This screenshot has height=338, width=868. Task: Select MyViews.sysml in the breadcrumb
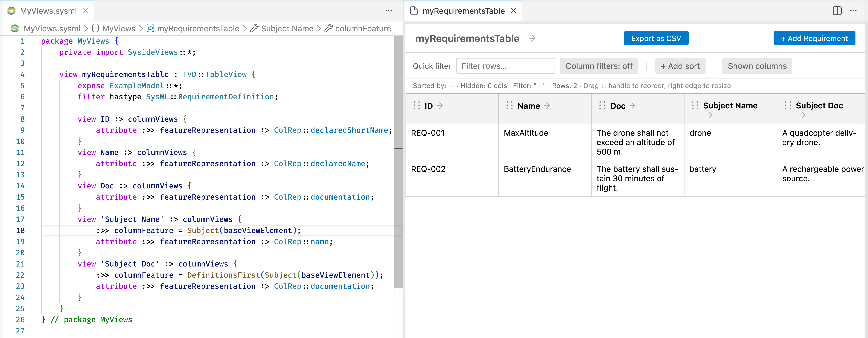52,28
